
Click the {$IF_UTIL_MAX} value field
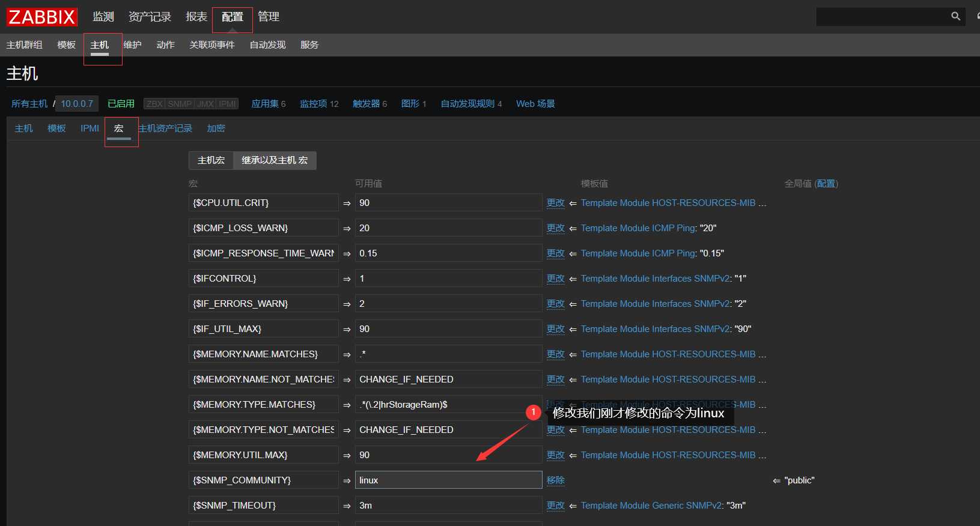[x=448, y=329]
